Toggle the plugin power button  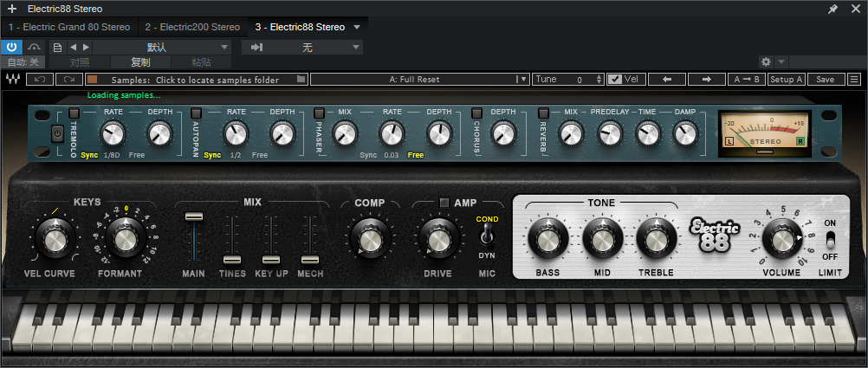[11, 47]
